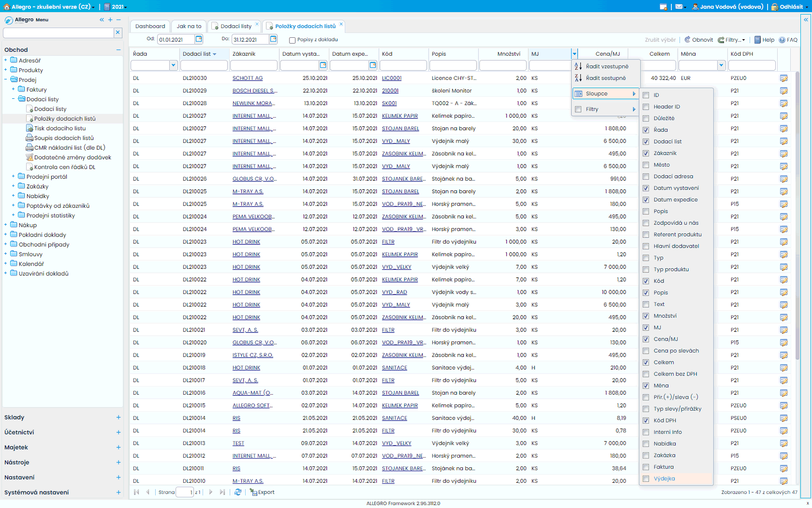Click the Export button

[262, 492]
